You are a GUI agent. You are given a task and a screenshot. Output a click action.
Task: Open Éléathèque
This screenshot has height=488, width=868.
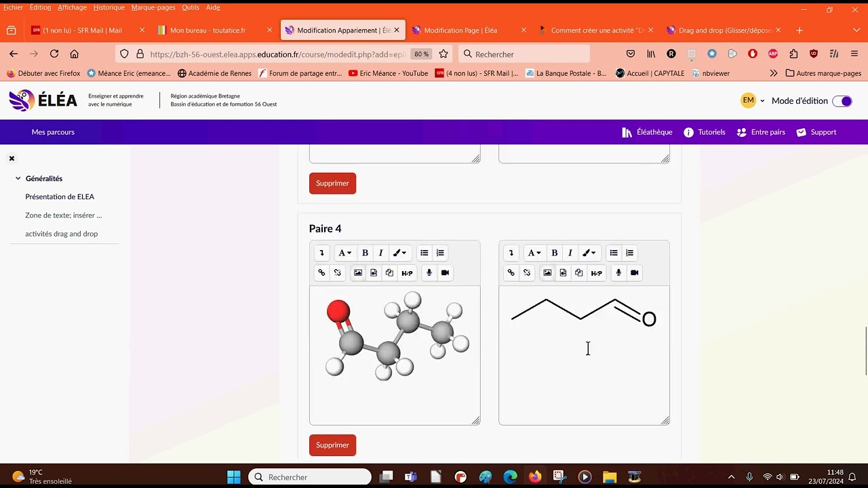pos(647,132)
